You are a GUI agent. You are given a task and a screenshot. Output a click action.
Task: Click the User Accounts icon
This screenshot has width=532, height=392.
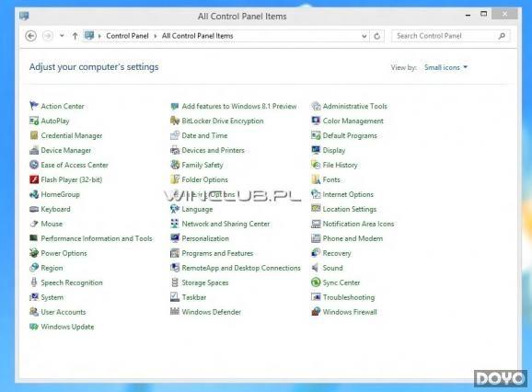pyautogui.click(x=34, y=312)
